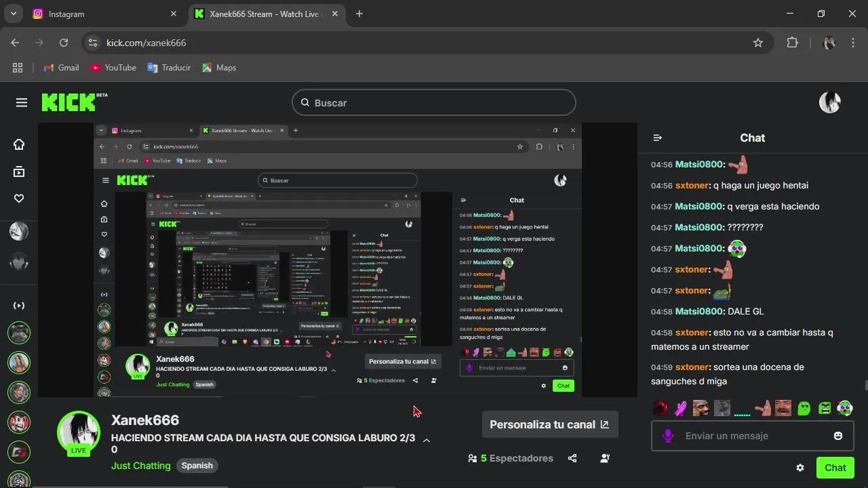Open the Home icon in left sidebar
Screen dimensions: 868x488
click(19, 144)
